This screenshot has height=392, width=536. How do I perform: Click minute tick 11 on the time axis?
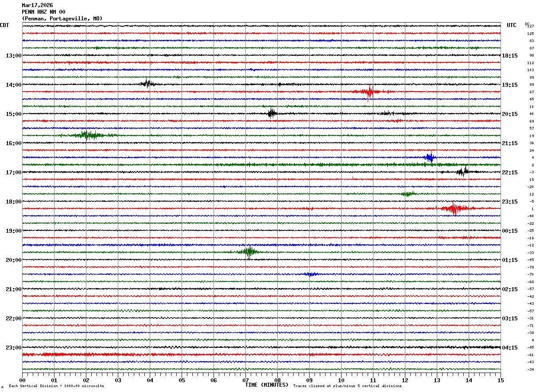(x=373, y=380)
